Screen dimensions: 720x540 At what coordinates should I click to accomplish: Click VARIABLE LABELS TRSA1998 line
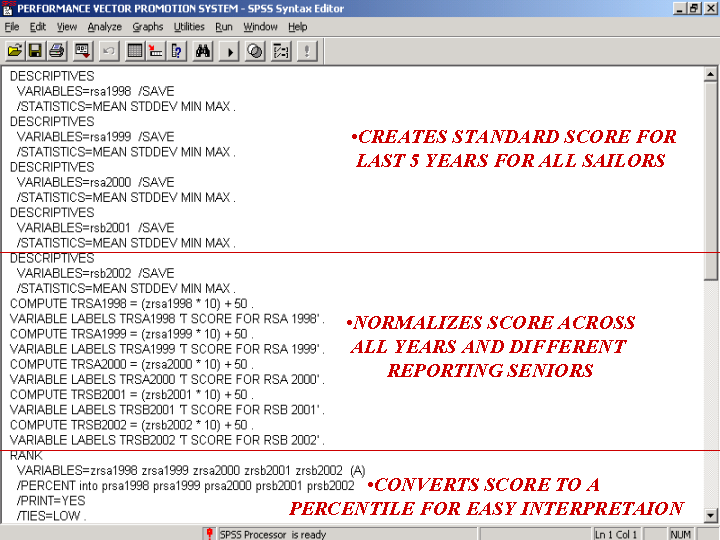pos(167,319)
